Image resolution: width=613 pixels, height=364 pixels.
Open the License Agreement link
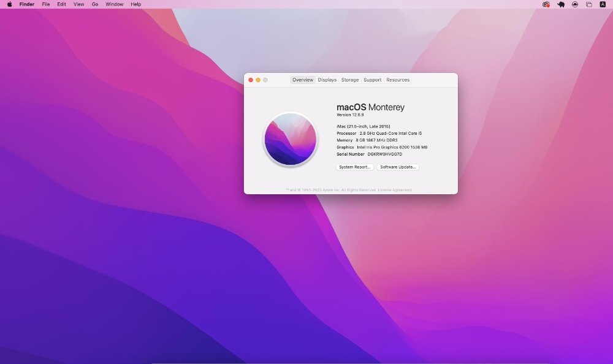(394, 190)
